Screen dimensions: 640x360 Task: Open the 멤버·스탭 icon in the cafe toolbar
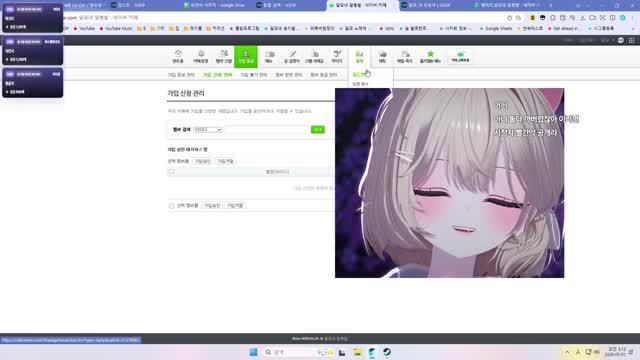tap(223, 56)
